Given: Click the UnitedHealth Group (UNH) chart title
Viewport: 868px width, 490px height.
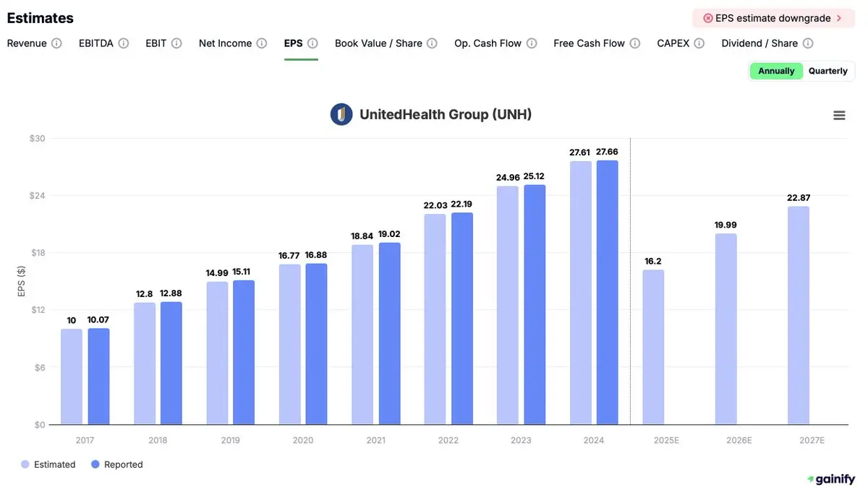Looking at the screenshot, I should coord(446,114).
